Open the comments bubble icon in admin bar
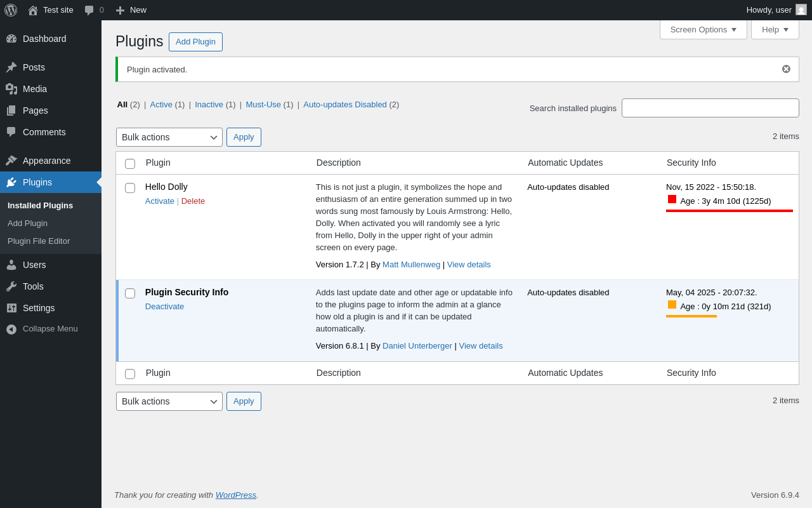This screenshot has height=508, width=812. coord(89,10)
